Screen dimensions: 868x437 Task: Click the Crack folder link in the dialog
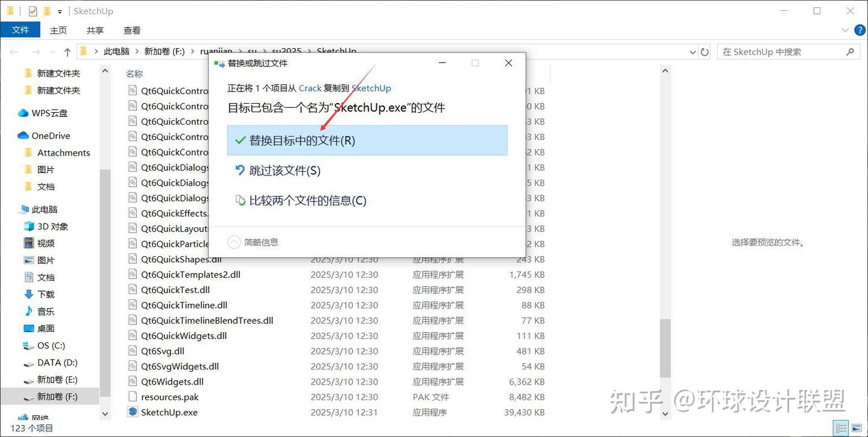[310, 88]
